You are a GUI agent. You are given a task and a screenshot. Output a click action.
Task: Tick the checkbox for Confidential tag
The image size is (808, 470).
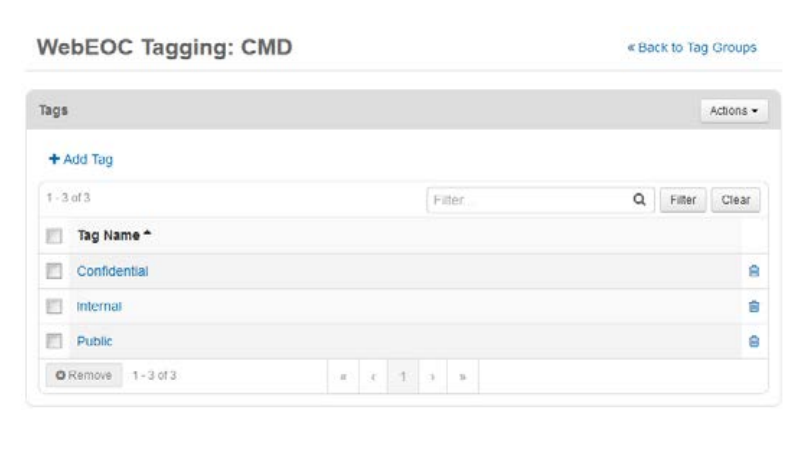point(55,271)
